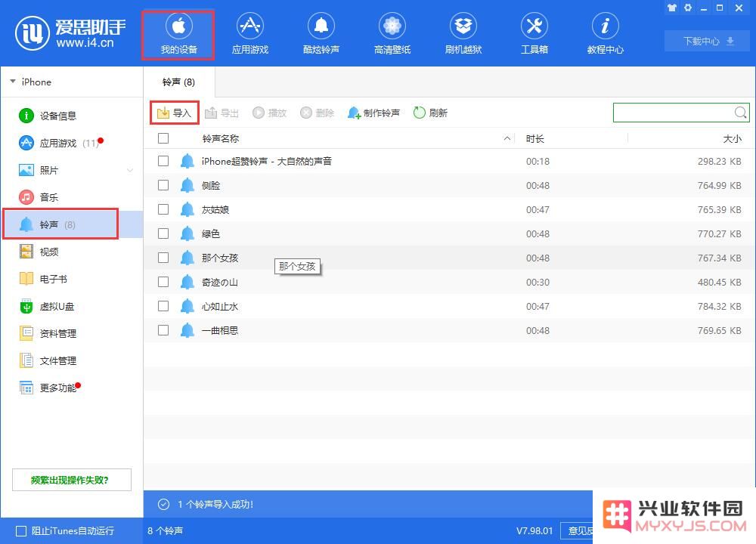Check the 那个女孩 ringtone checkbox

point(163,258)
